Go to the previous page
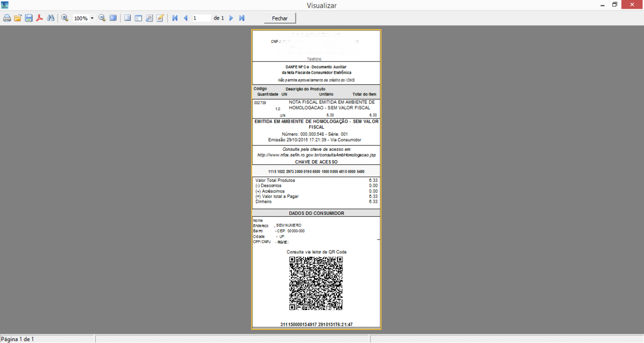Viewport: 644px width, 343px height. [186, 18]
